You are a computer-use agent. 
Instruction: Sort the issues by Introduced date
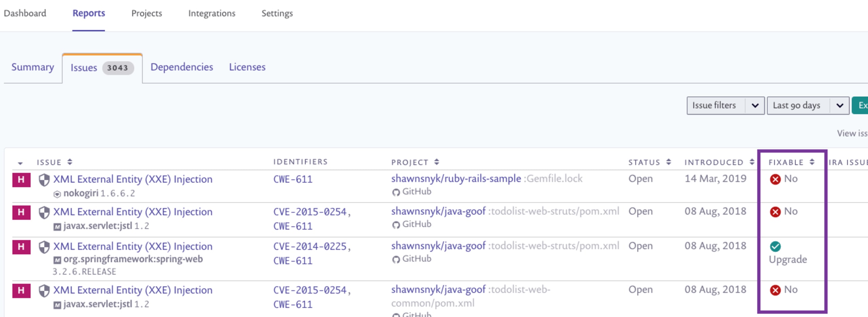point(752,162)
